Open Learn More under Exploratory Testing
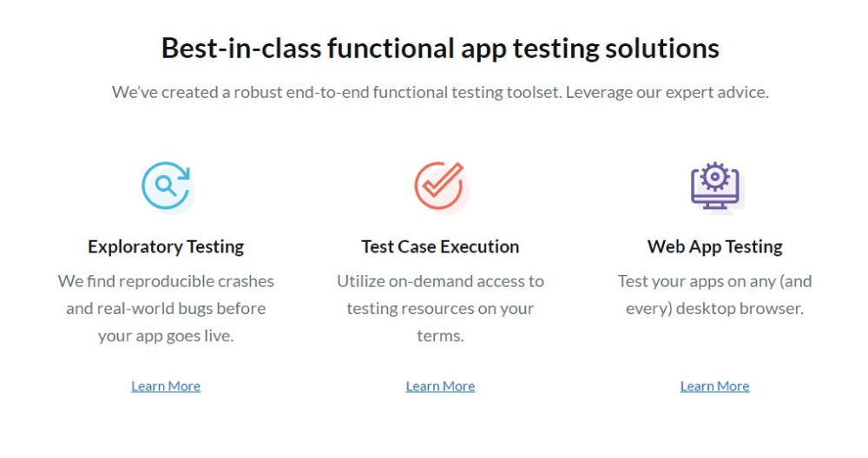This screenshot has width=868, height=458. tap(166, 386)
